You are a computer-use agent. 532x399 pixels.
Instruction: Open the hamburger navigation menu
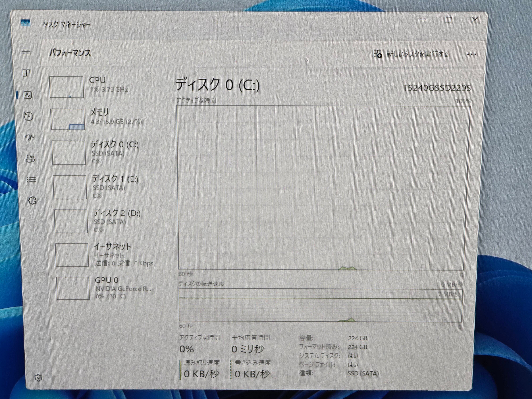click(x=26, y=51)
